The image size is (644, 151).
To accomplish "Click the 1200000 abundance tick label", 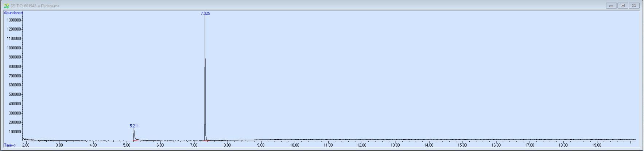I will tap(14, 29).
